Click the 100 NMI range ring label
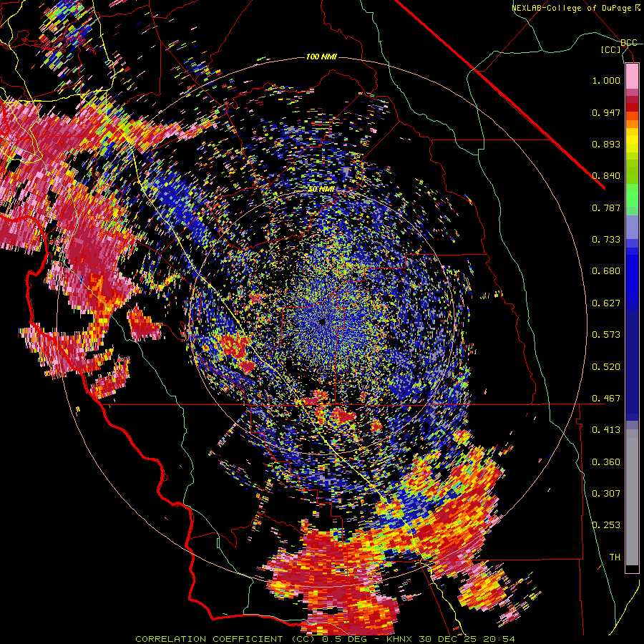The image size is (644, 644). 321,57
